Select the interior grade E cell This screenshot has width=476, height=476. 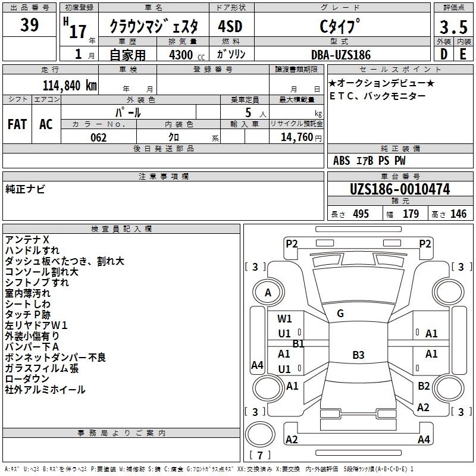(463, 54)
